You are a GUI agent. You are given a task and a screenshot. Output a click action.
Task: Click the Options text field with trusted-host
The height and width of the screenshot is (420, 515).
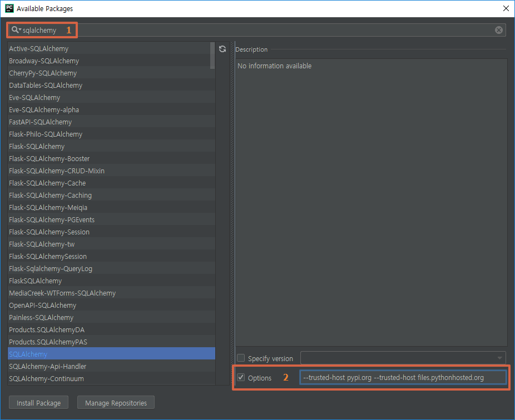(x=403, y=377)
